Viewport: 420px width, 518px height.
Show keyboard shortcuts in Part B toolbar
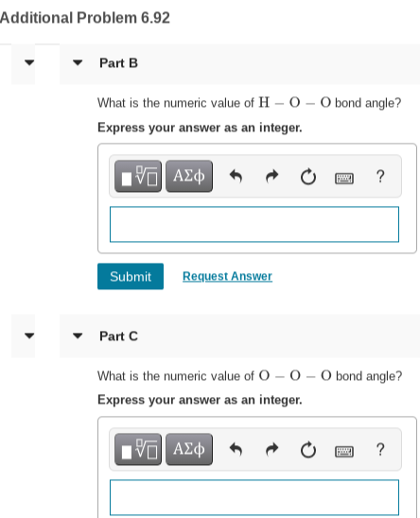pos(344,179)
